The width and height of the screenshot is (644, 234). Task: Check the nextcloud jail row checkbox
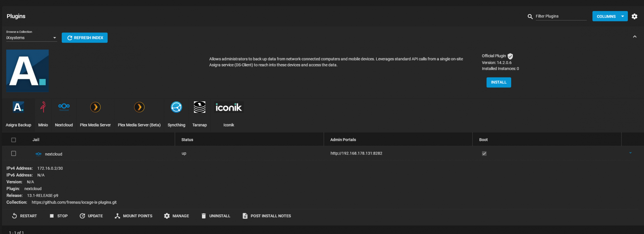pos(14,153)
